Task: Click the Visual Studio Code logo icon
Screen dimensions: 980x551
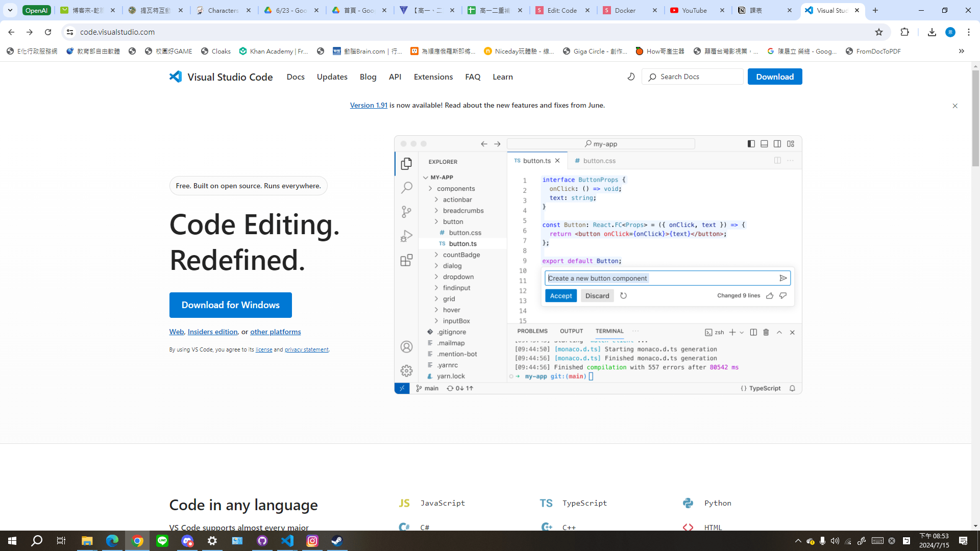Action: click(x=176, y=77)
